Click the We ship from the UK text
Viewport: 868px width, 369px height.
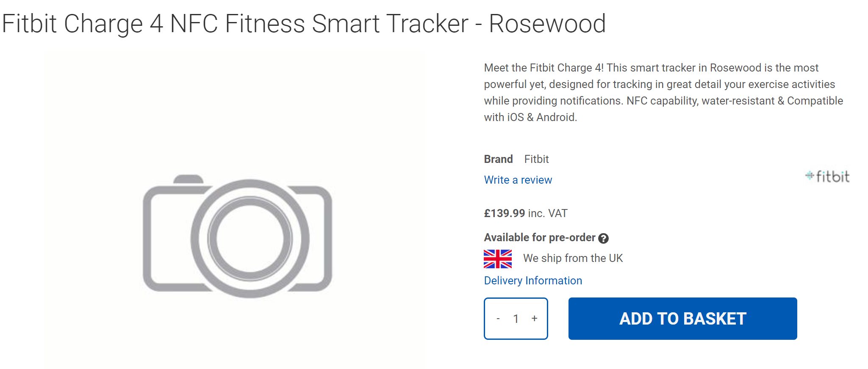(573, 258)
